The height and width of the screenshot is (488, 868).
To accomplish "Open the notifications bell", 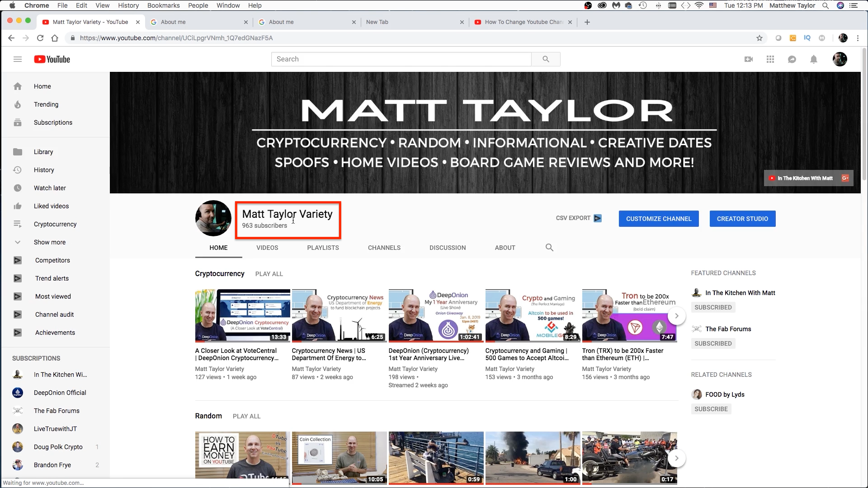I will [814, 59].
